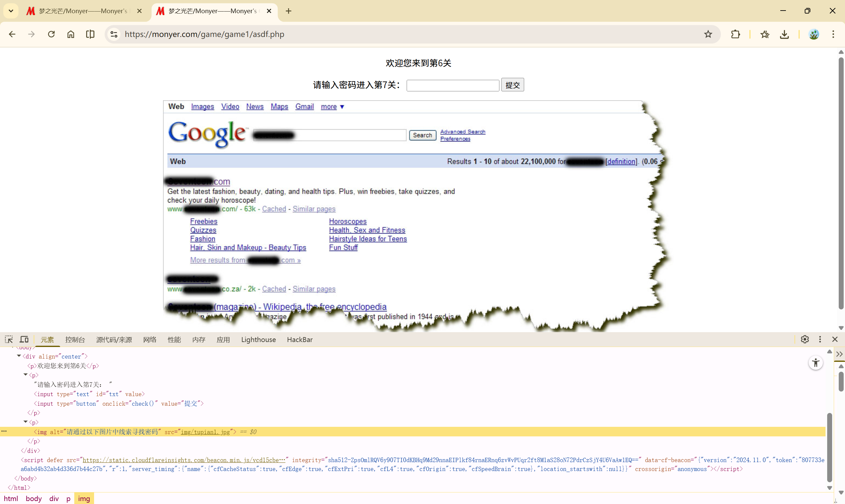Open accessibility tree toggle button
This screenshot has width=845, height=504.
[815, 363]
